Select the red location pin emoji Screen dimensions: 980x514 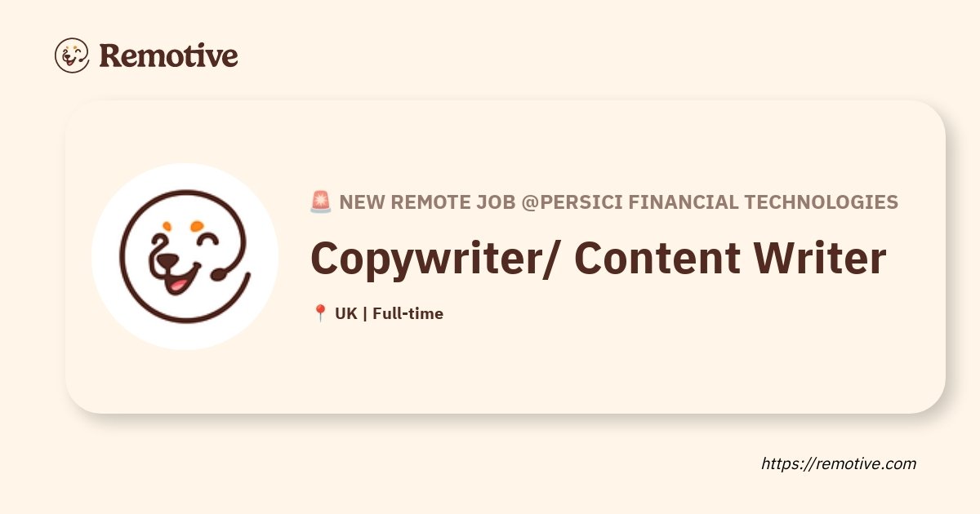[x=320, y=313]
